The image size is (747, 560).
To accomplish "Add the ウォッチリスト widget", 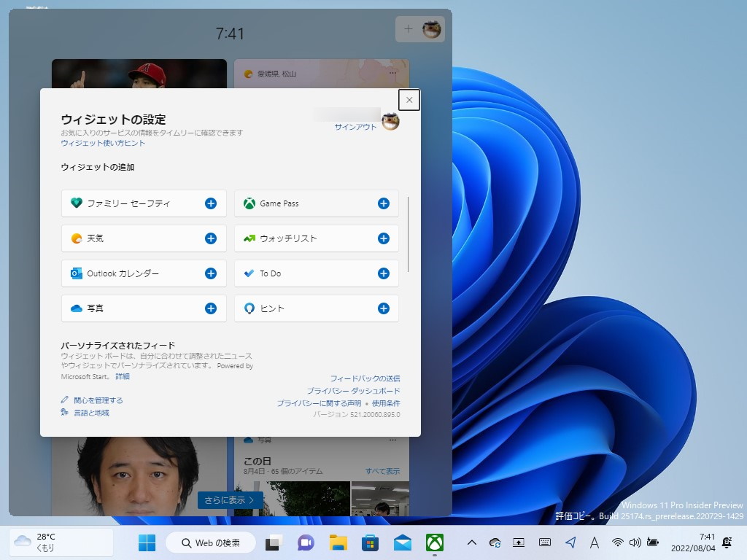I will [x=382, y=238].
